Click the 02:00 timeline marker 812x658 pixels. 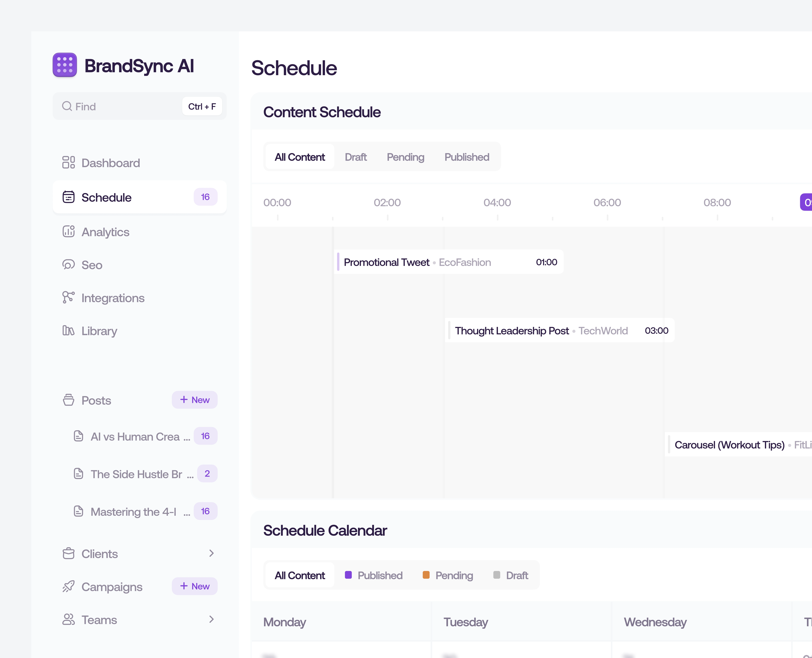[387, 203]
